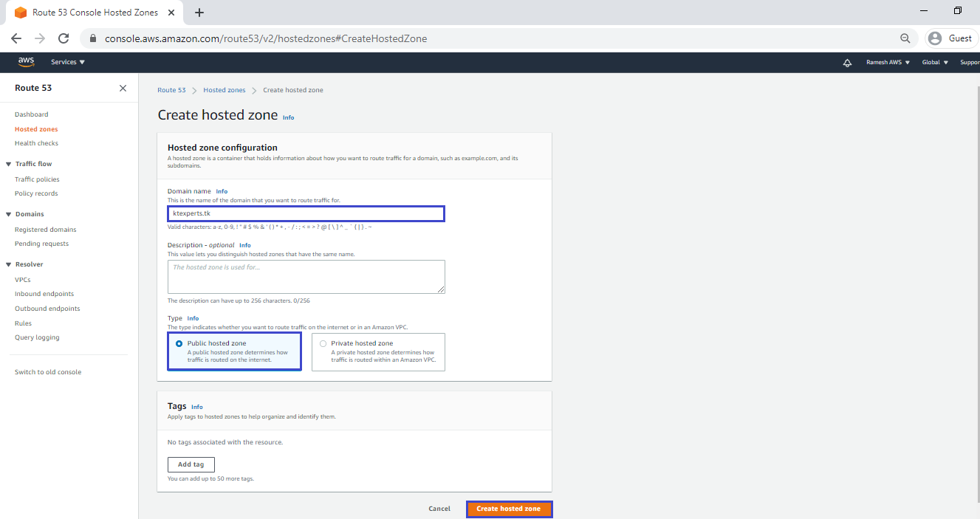Click the browser forward arrow
The height and width of the screenshot is (519, 980).
click(x=40, y=38)
